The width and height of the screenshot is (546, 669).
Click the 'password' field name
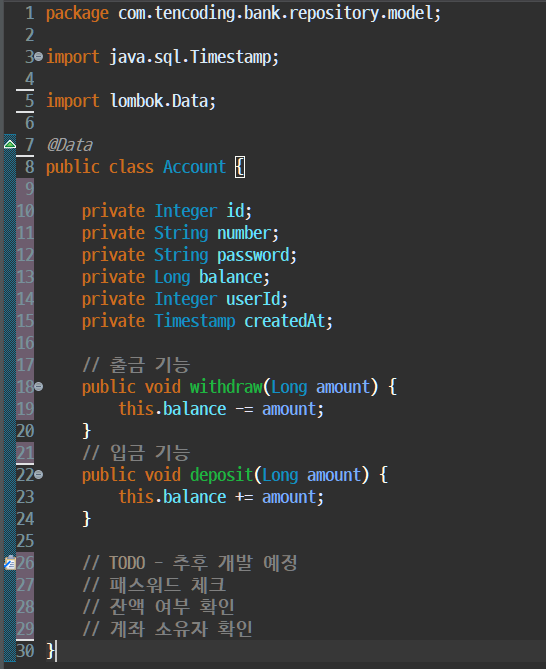(x=253, y=255)
